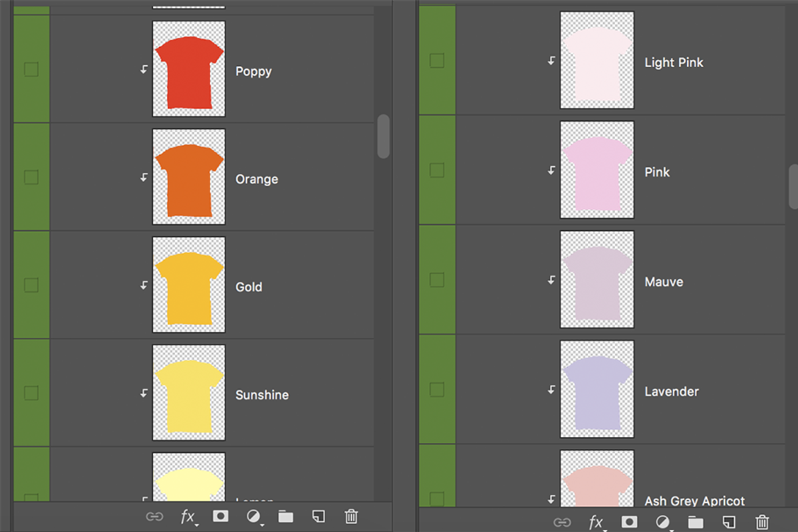This screenshot has width=798, height=532.
Task: Select the Lavender layer thumbnail
Action: (597, 389)
